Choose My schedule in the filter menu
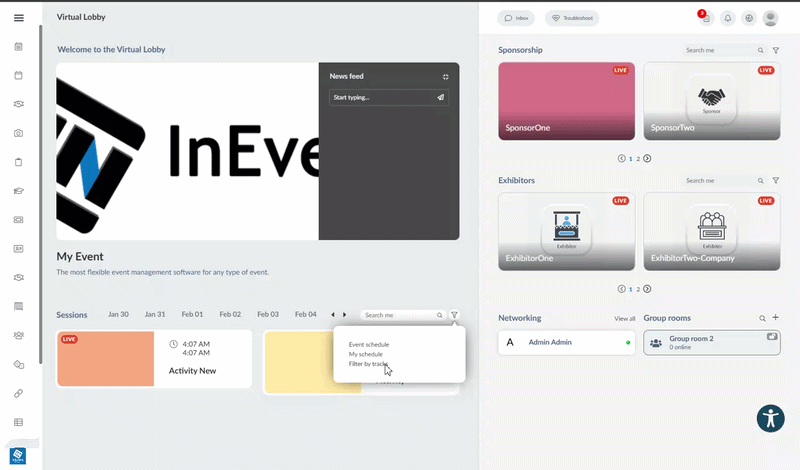 pos(365,354)
